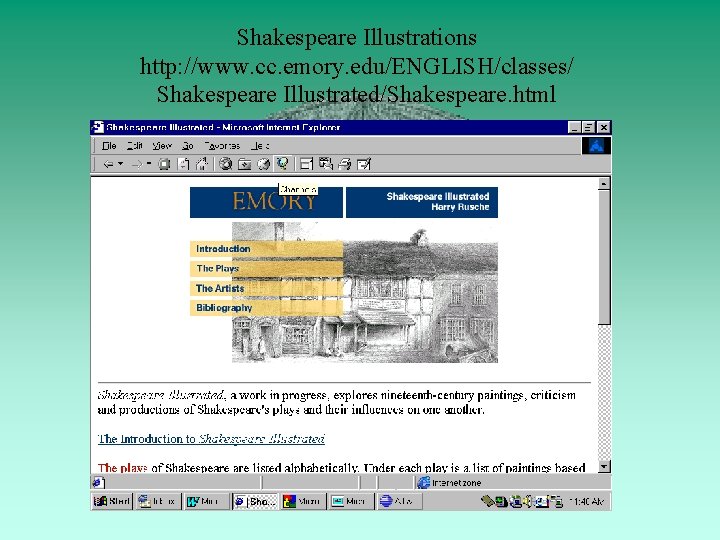Open the Favorites menu

[x=222, y=146]
